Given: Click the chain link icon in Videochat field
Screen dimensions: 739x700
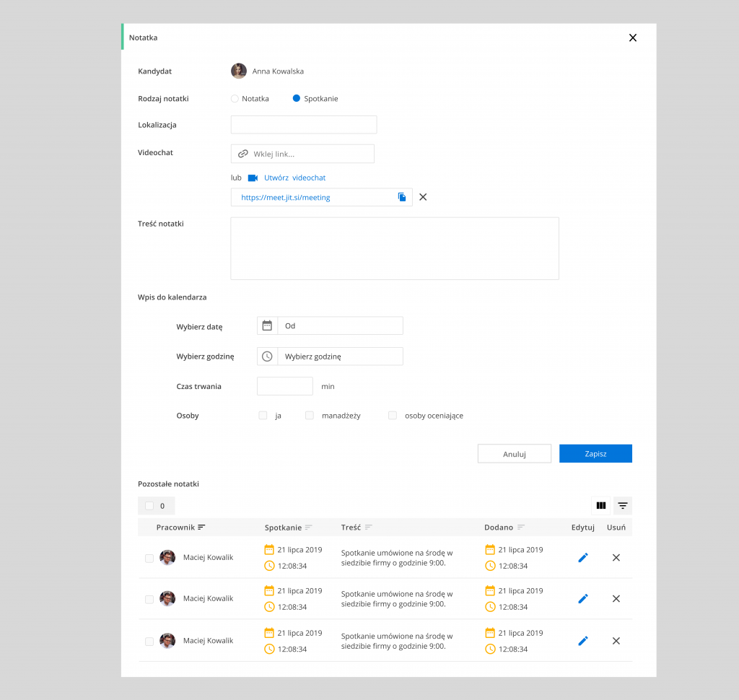Looking at the screenshot, I should click(242, 154).
